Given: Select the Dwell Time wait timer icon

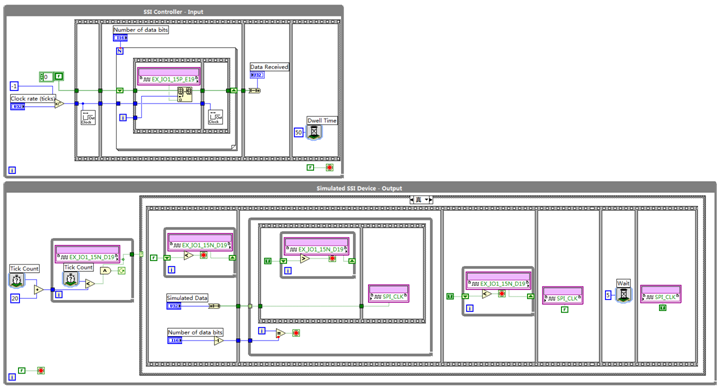Looking at the screenshot, I should click(314, 132).
